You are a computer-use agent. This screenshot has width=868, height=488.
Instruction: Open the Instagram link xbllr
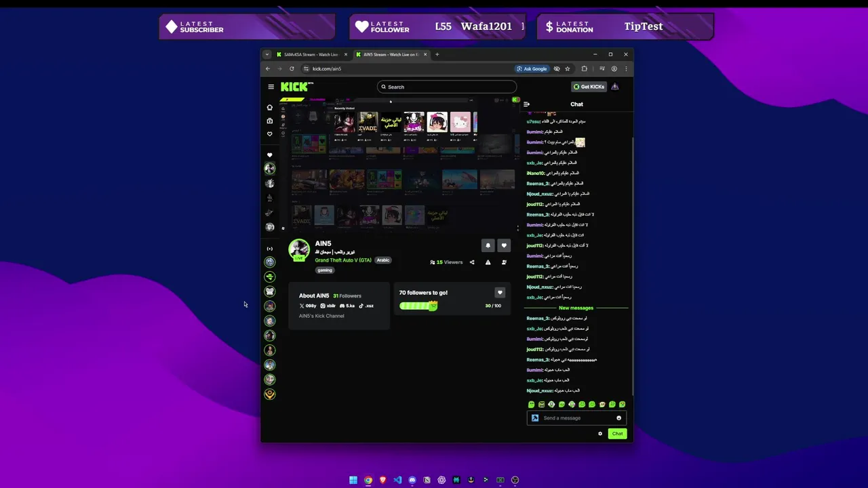coord(328,306)
